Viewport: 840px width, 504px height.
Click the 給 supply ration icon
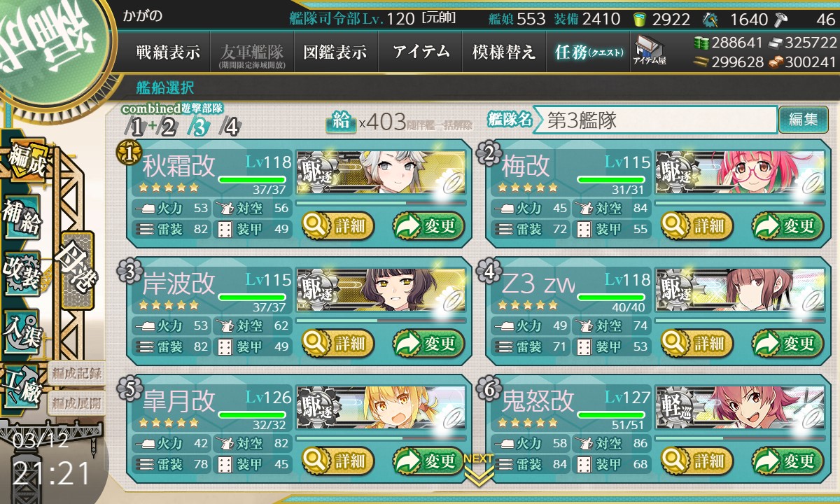point(340,121)
